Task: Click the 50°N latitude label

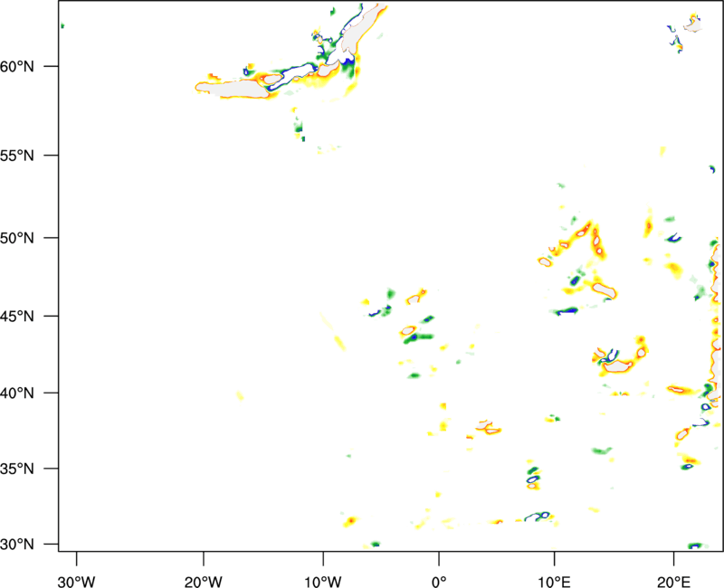Action: coord(17,238)
